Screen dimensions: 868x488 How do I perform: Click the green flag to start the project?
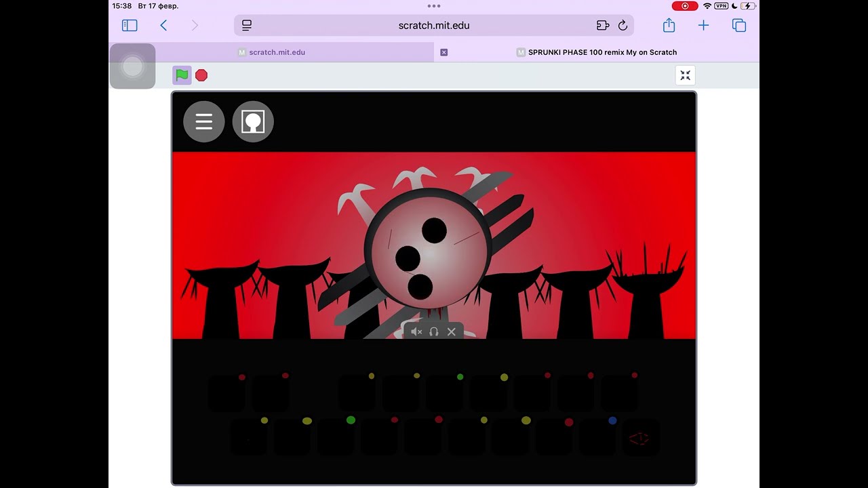182,75
